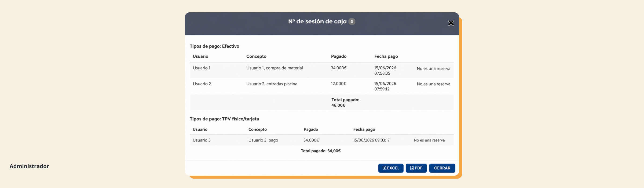Close the dialog with the X icon
The width and height of the screenshot is (644, 188).
[x=451, y=23]
